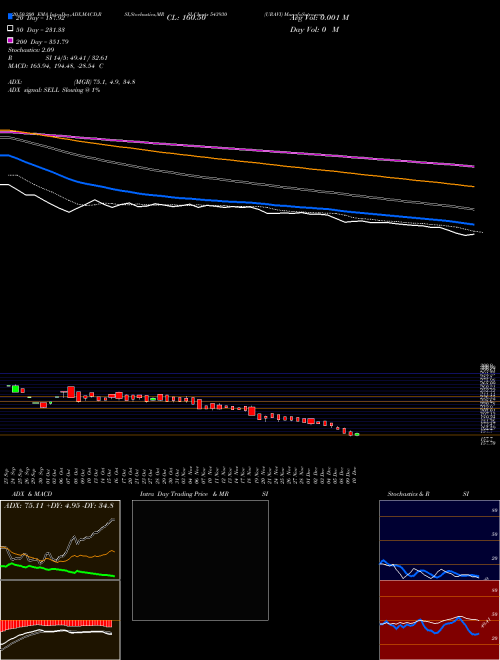Click the Stochastics & R panel title
This screenshot has height=660, width=500.
408,494
